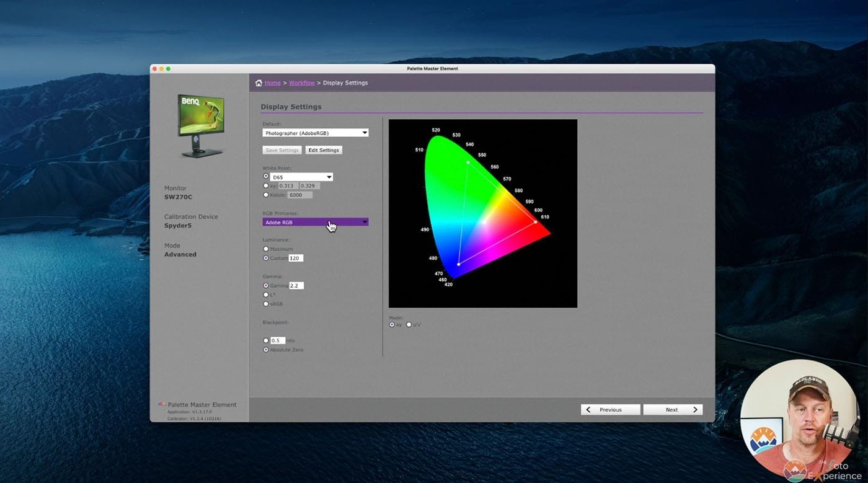The width and height of the screenshot is (868, 483).
Task: Click the BenQ monitor image
Action: (x=200, y=126)
